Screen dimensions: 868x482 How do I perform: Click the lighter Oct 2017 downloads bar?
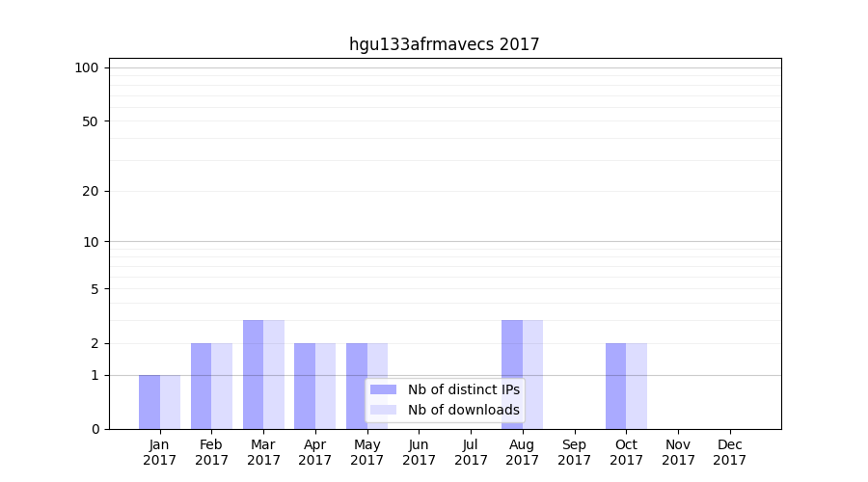pyautogui.click(x=637, y=386)
